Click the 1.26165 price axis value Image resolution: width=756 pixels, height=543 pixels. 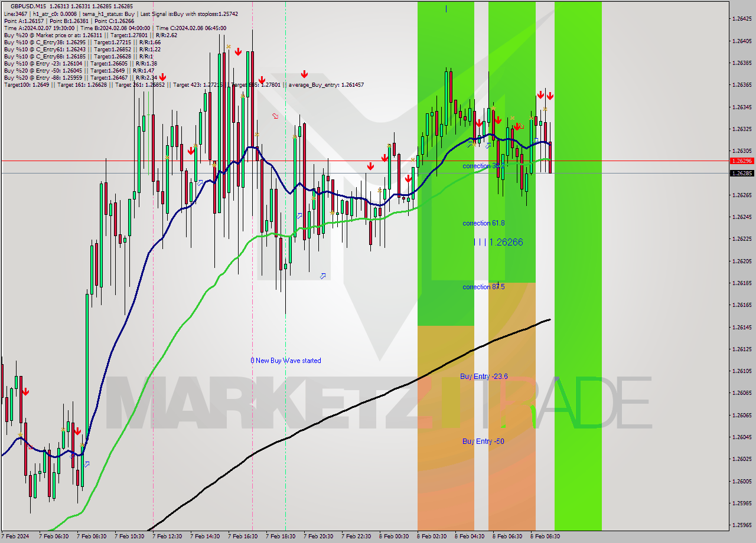[742, 305]
